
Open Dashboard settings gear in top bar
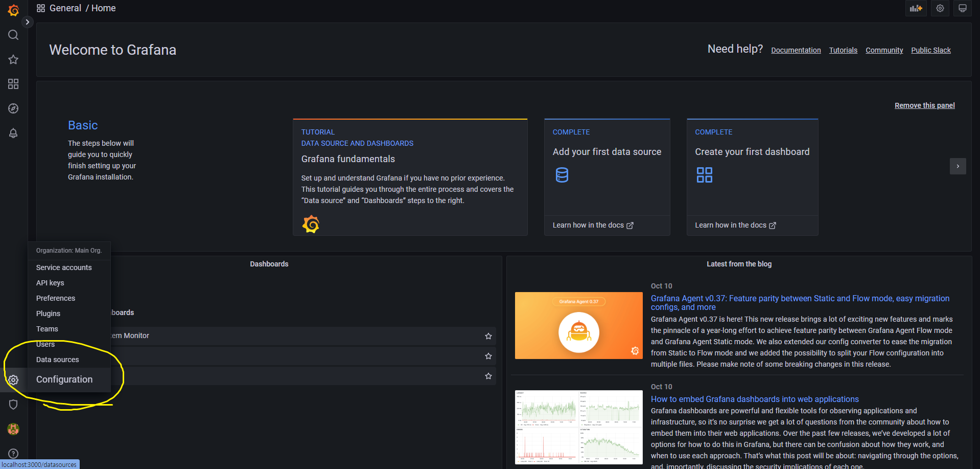[x=940, y=8]
